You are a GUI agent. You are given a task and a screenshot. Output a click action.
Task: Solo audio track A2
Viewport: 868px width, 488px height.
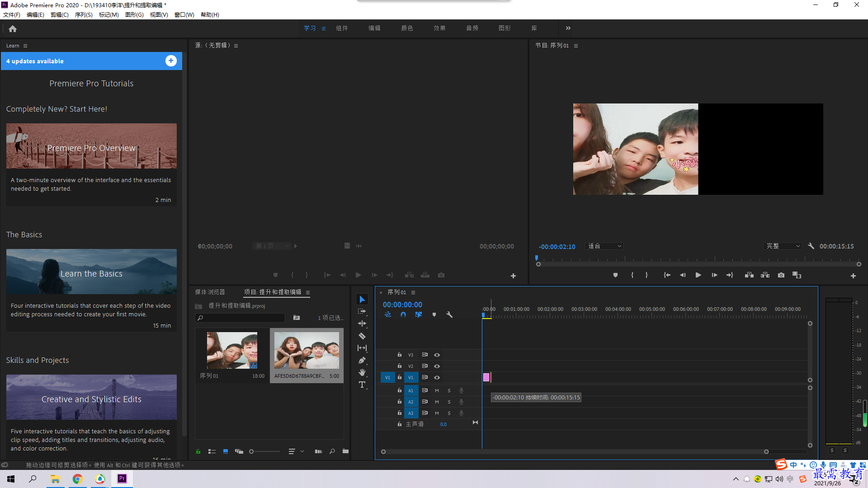(x=449, y=402)
